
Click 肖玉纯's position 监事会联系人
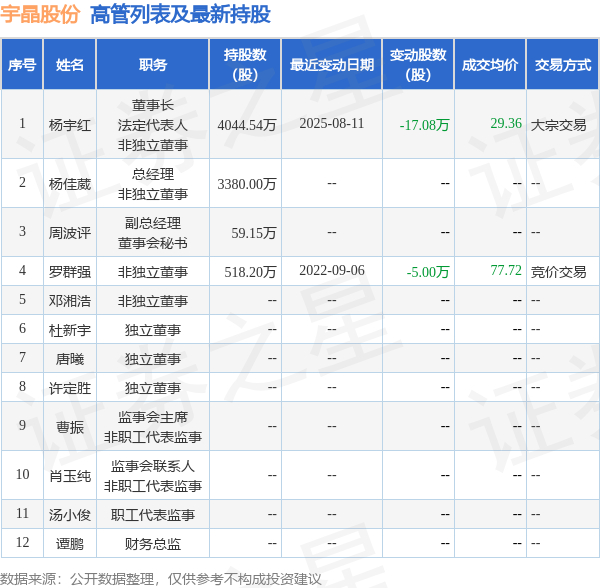coord(153,466)
